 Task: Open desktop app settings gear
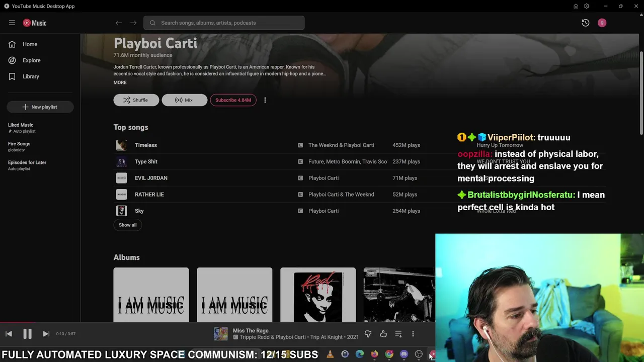click(x=587, y=6)
